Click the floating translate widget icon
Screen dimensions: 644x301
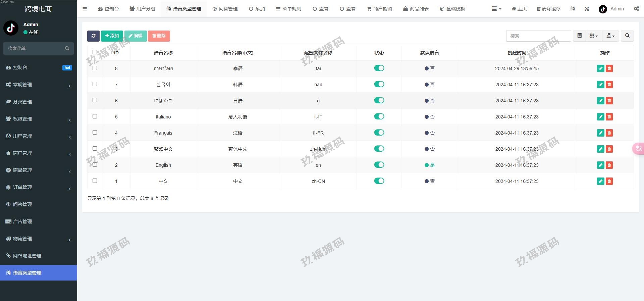638,149
